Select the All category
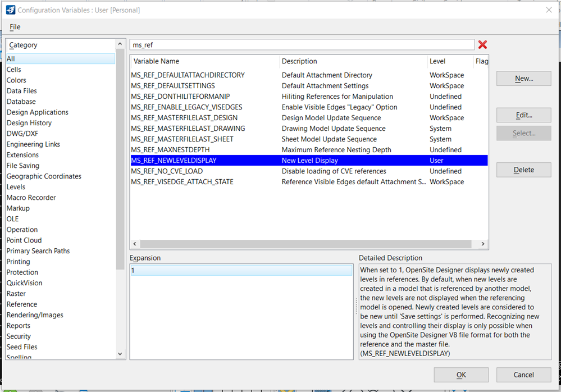This screenshot has height=392, width=561. [x=61, y=58]
